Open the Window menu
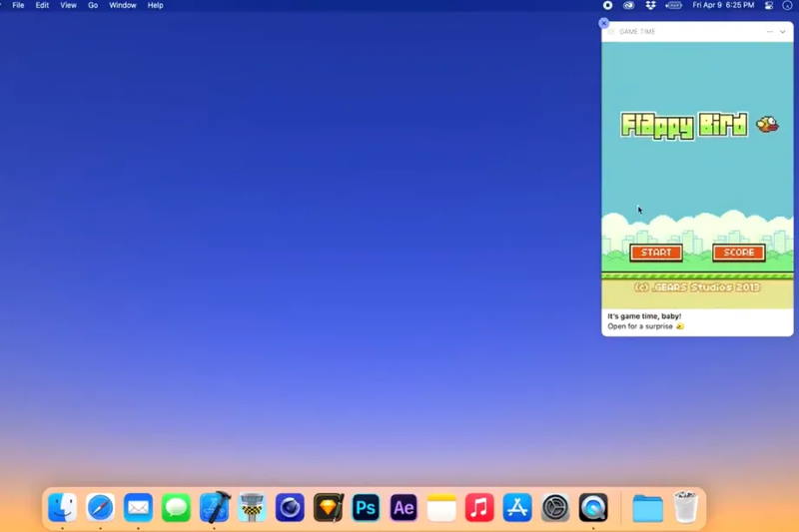The height and width of the screenshot is (532, 799). click(123, 5)
